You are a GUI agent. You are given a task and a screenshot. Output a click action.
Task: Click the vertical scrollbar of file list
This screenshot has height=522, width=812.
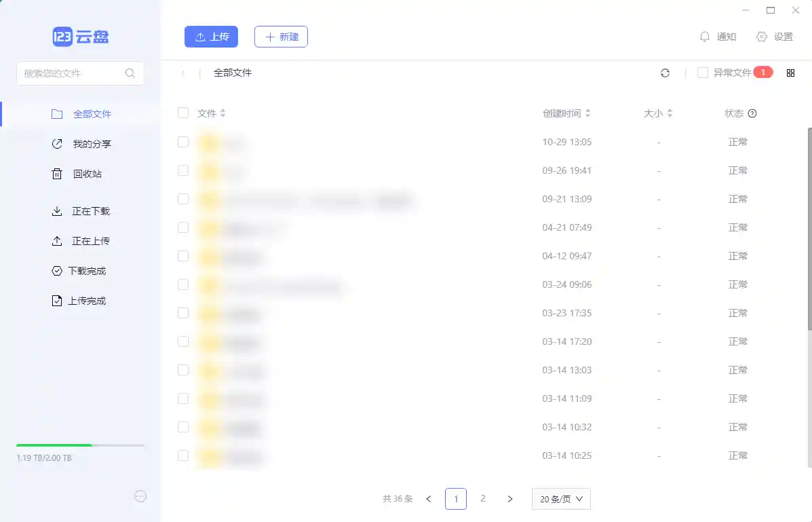tap(809, 228)
